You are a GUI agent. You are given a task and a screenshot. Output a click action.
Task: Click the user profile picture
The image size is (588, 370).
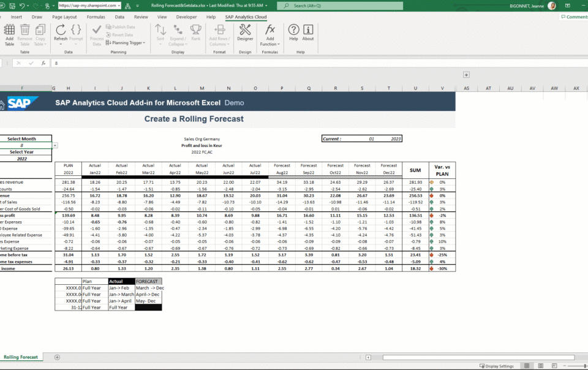tap(552, 6)
